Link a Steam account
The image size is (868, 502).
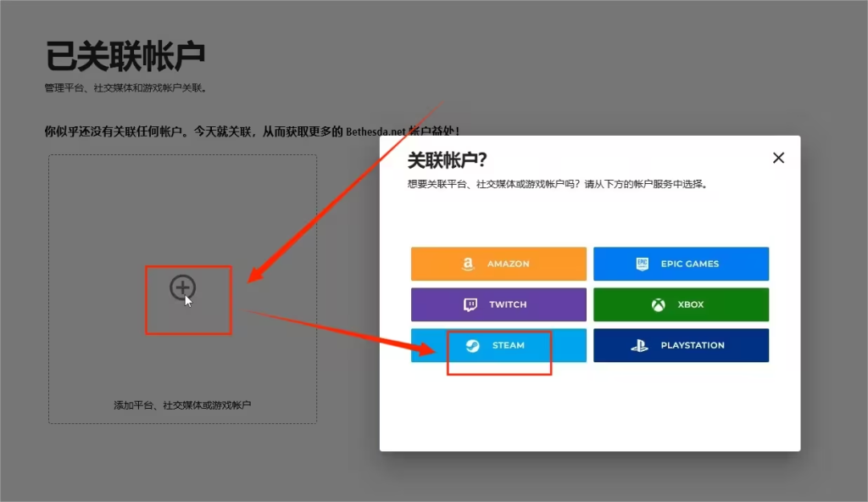click(498, 345)
